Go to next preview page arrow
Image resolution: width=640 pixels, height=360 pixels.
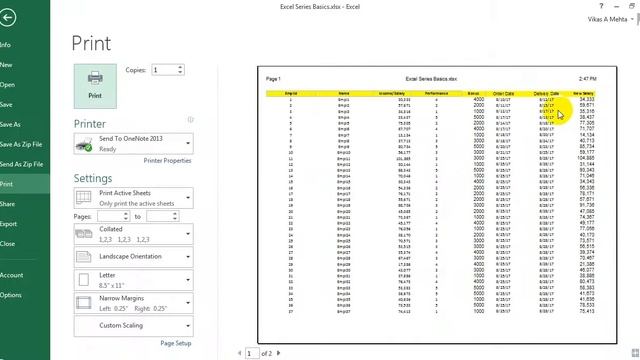pos(279,353)
